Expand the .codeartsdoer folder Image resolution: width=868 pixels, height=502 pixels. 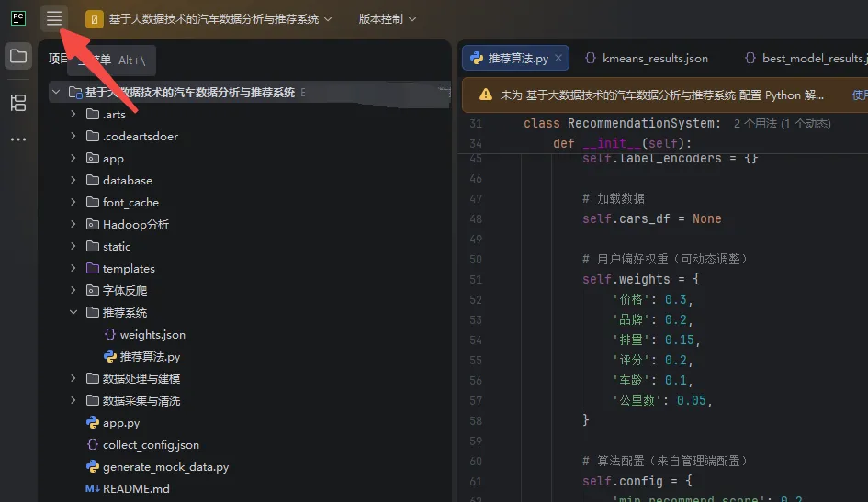click(73, 136)
